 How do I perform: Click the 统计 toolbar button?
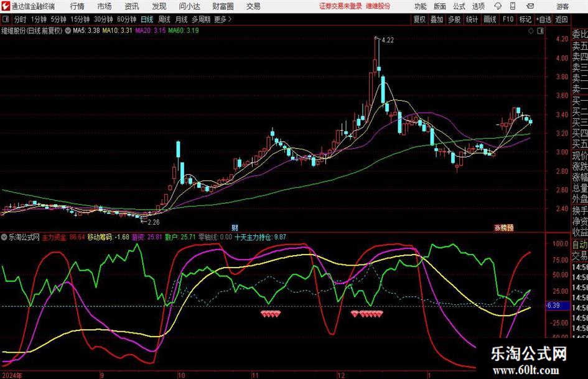(472, 19)
